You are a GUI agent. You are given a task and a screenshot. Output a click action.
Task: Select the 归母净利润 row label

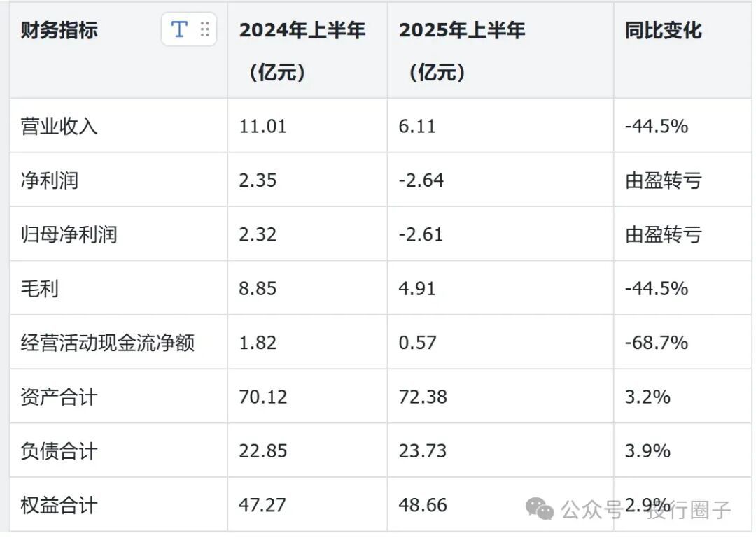69,234
